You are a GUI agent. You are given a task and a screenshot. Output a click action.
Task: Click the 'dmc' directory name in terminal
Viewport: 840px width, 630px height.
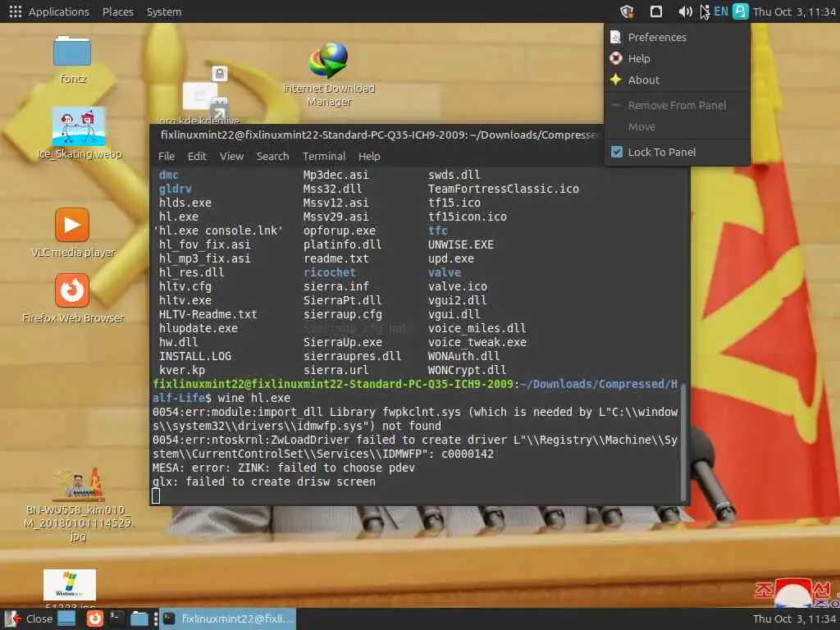pos(168,176)
